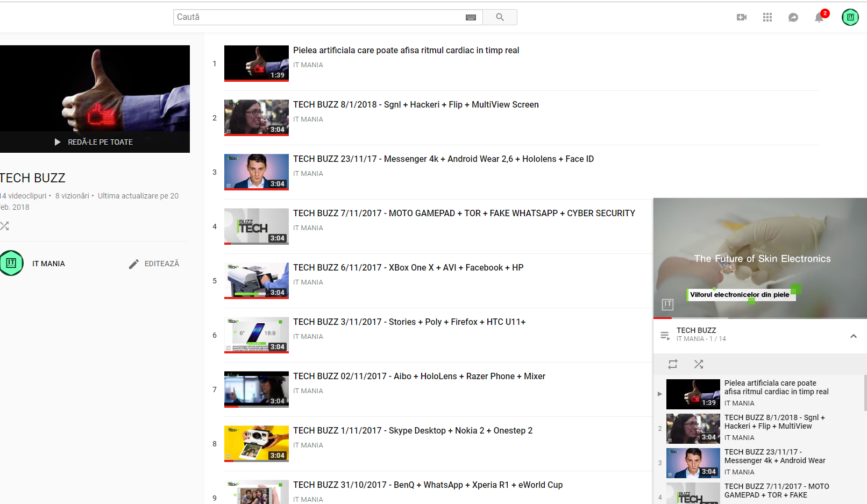Click 'Viitorul electronicelor din piele' caption in miniplayer

[740, 295]
